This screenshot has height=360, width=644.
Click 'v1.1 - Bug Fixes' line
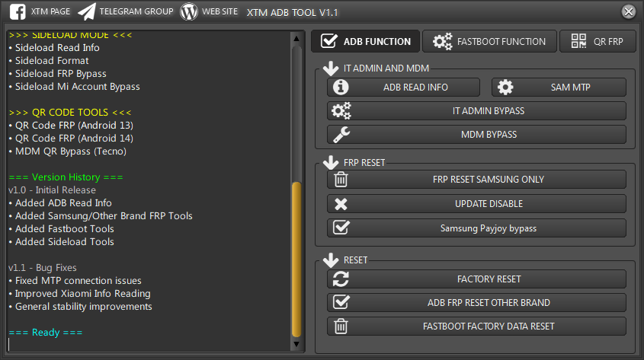pyautogui.click(x=43, y=268)
